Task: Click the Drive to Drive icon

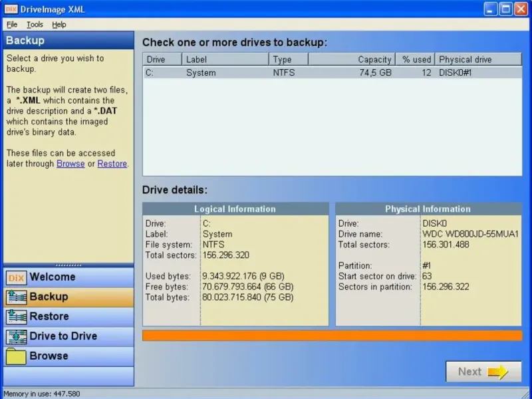Action: coord(16,336)
